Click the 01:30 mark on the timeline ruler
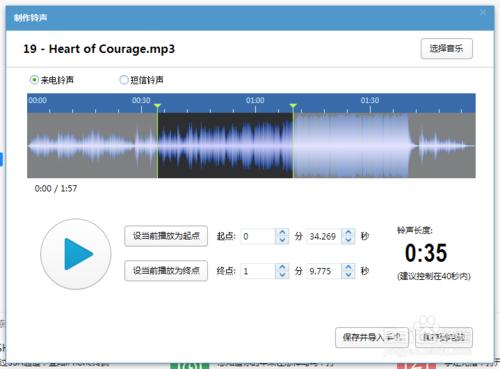The height and width of the screenshot is (369, 500). (370, 100)
